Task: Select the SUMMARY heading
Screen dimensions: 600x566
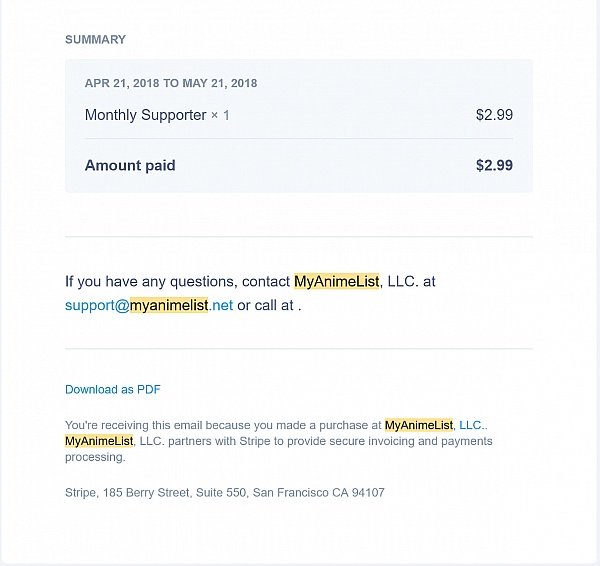Action: (95, 39)
